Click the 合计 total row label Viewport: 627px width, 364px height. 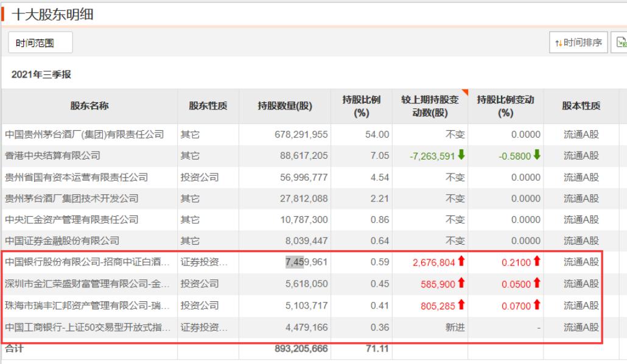click(15, 348)
